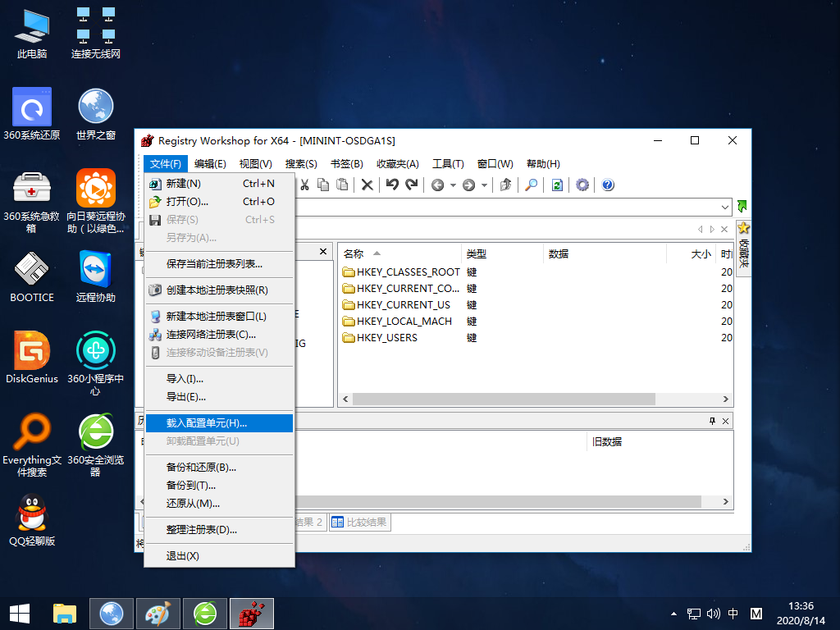Click the green Go arrow beside address bar
This screenshot has height=630, width=840.
(x=742, y=206)
